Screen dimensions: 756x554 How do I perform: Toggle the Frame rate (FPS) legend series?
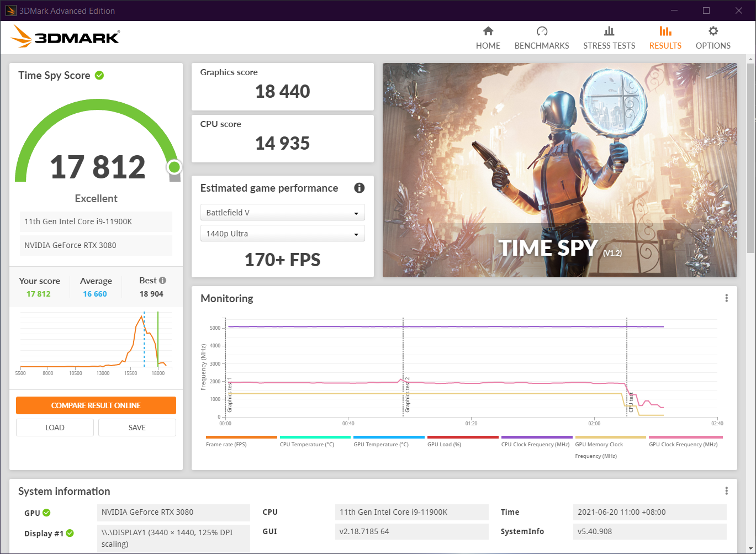click(x=226, y=444)
